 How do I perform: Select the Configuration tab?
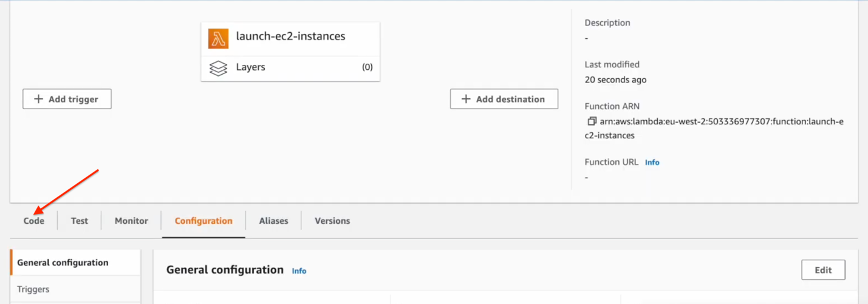click(x=203, y=221)
